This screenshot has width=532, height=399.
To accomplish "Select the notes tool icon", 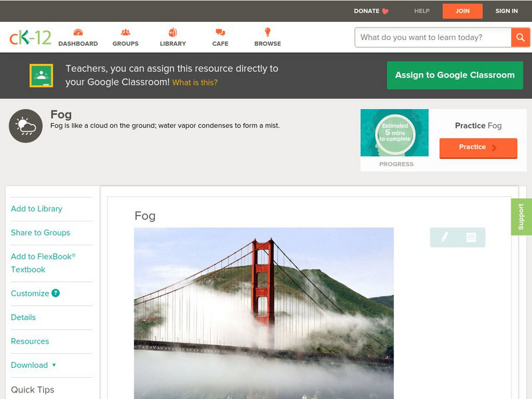I will (x=471, y=237).
